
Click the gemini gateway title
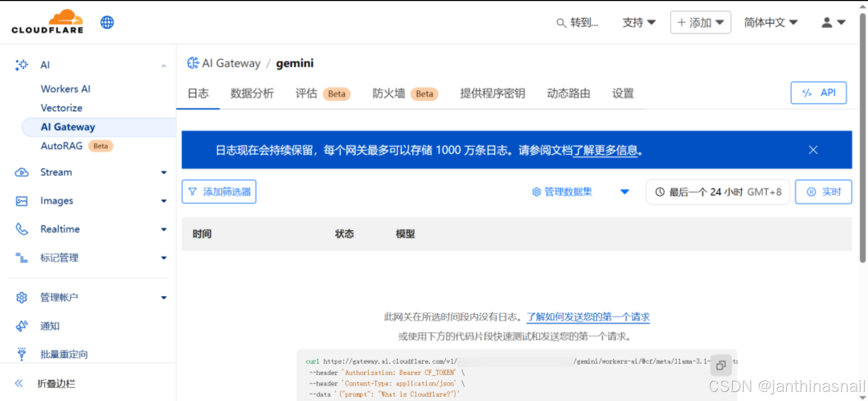[295, 63]
